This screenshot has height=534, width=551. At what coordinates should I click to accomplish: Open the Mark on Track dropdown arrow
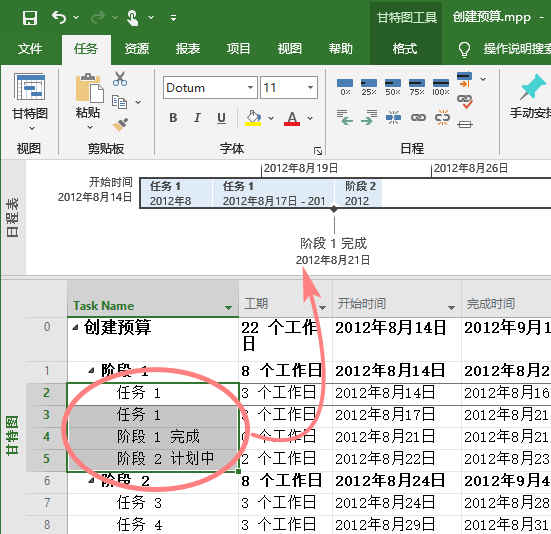483,79
